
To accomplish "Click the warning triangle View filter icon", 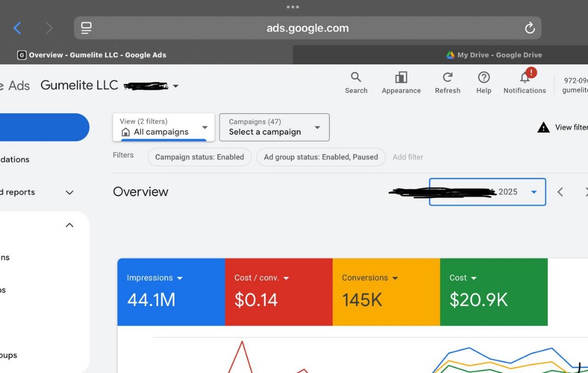I will [x=543, y=127].
